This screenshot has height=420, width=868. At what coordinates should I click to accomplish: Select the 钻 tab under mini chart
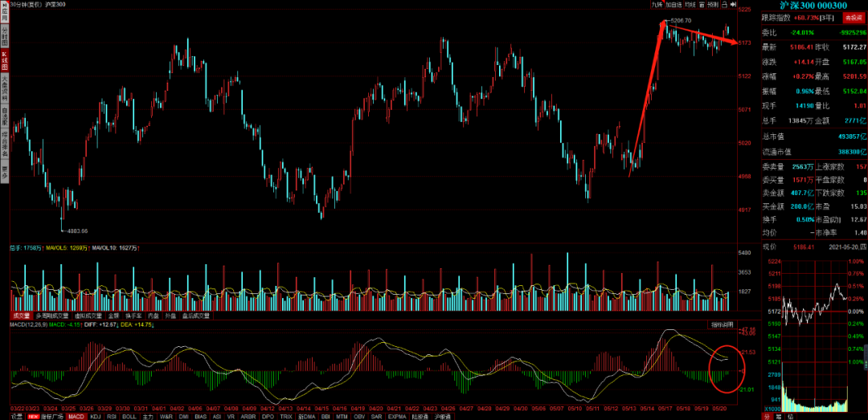point(791,415)
